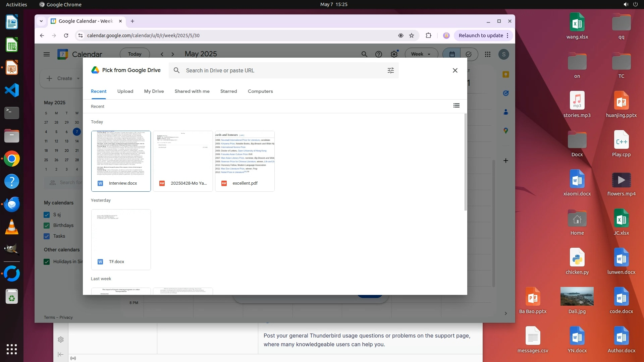Open the Shared with me tab
Image resolution: width=644 pixels, height=362 pixels.
click(x=192, y=91)
